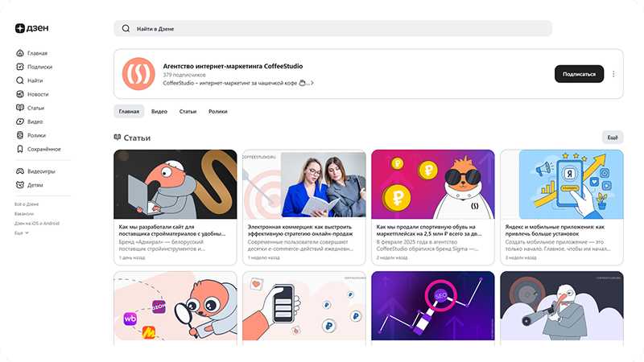Click the CoffeeStudio channel avatar

138,74
